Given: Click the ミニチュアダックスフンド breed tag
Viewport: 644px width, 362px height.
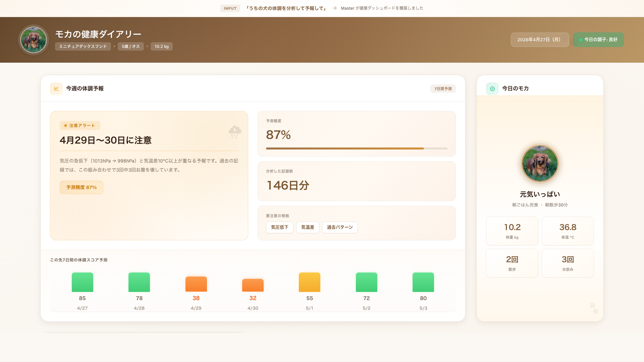Looking at the screenshot, I should click(x=83, y=47).
